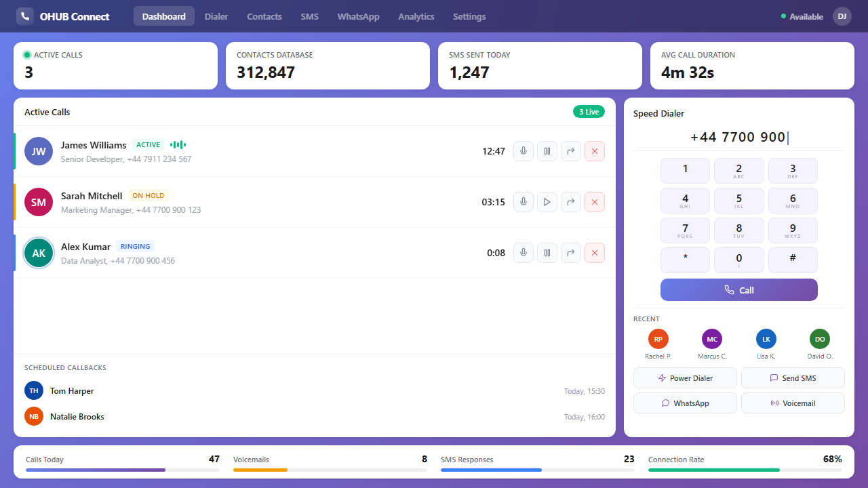This screenshot has height=488, width=868.
Task: Launch the Power Dialer
Action: [685, 378]
